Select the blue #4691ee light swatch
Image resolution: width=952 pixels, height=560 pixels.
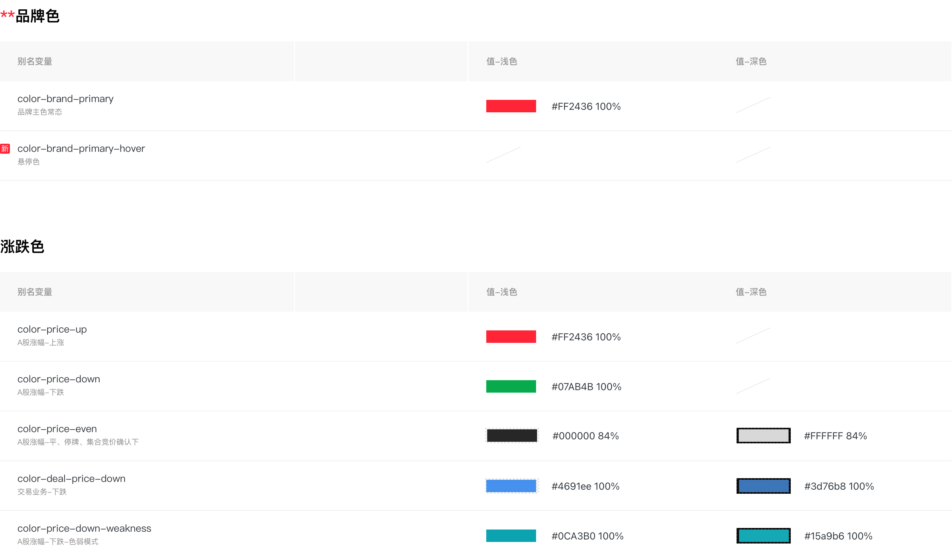(x=511, y=486)
